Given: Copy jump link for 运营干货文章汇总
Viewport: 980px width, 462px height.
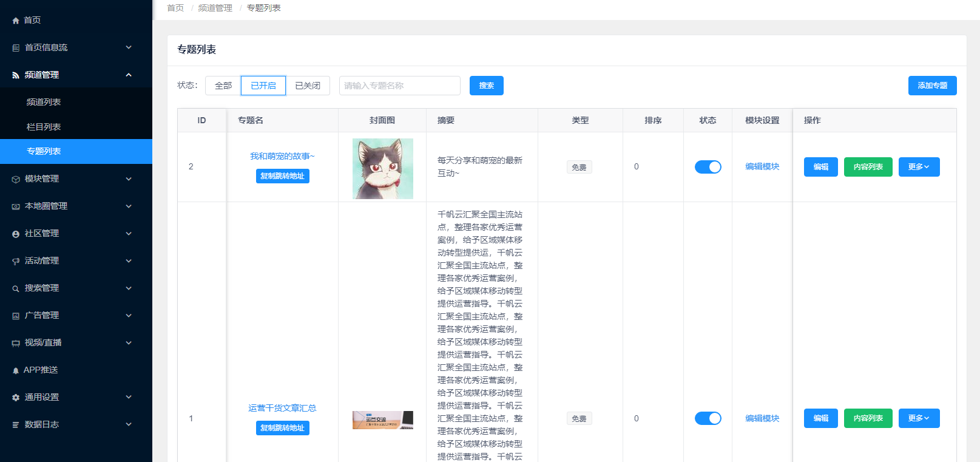Looking at the screenshot, I should pos(283,428).
